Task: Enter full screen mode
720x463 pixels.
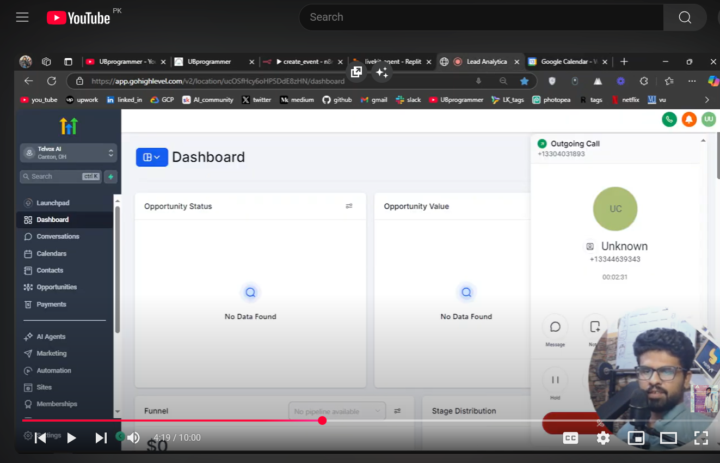Action: point(701,438)
